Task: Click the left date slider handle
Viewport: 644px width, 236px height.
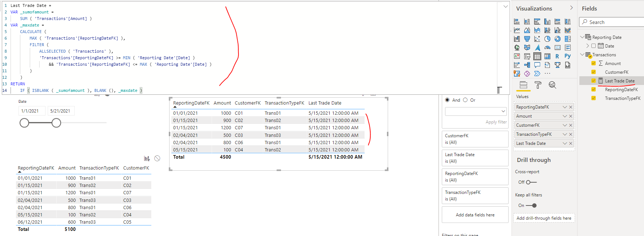Action: [x=24, y=123]
